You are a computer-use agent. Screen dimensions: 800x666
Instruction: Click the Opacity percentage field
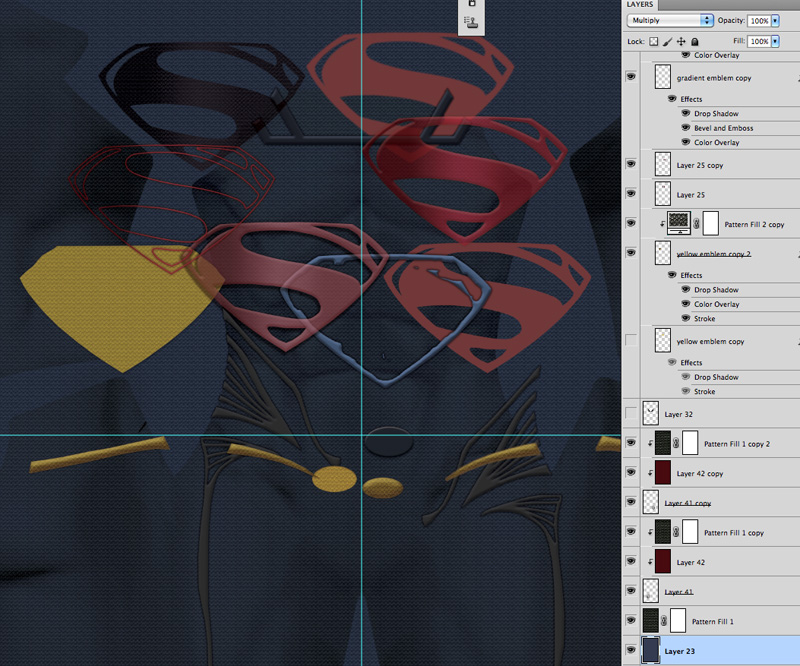(759, 20)
